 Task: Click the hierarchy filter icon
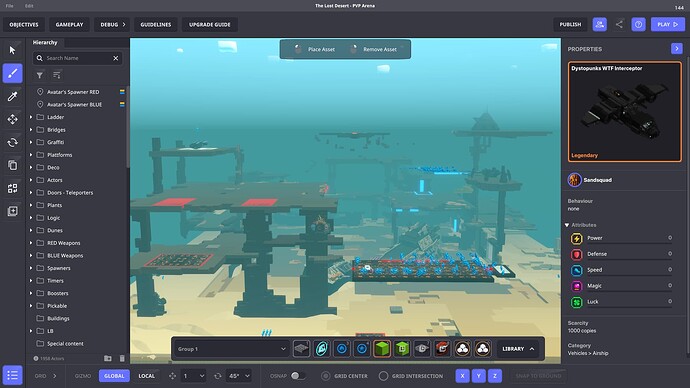[40, 75]
